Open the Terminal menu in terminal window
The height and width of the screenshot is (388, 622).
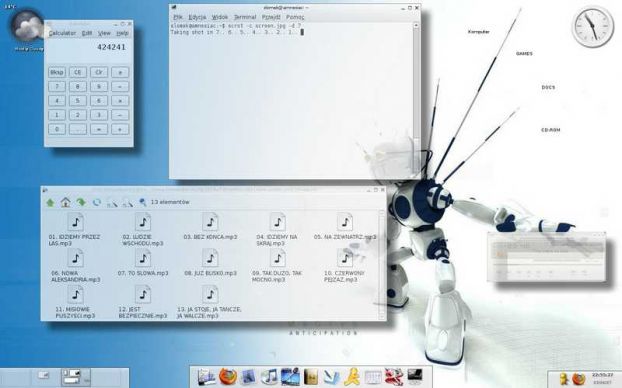pos(245,17)
